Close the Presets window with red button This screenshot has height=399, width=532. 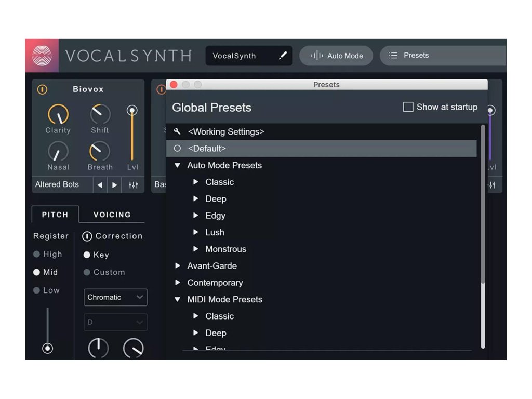[174, 85]
